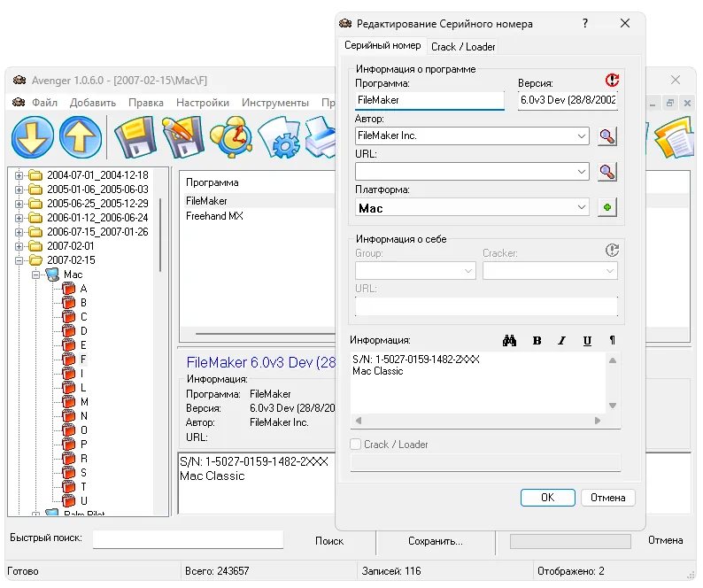Select the Mac computer node in tree
703x588 pixels.
[64, 274]
